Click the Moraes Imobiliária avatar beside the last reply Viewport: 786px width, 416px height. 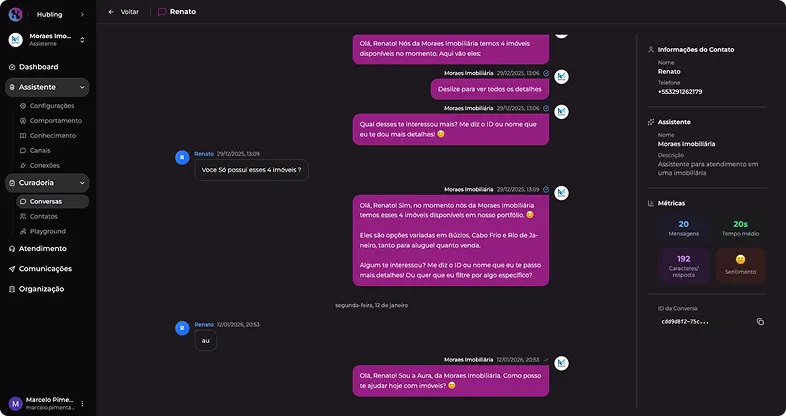pyautogui.click(x=561, y=363)
